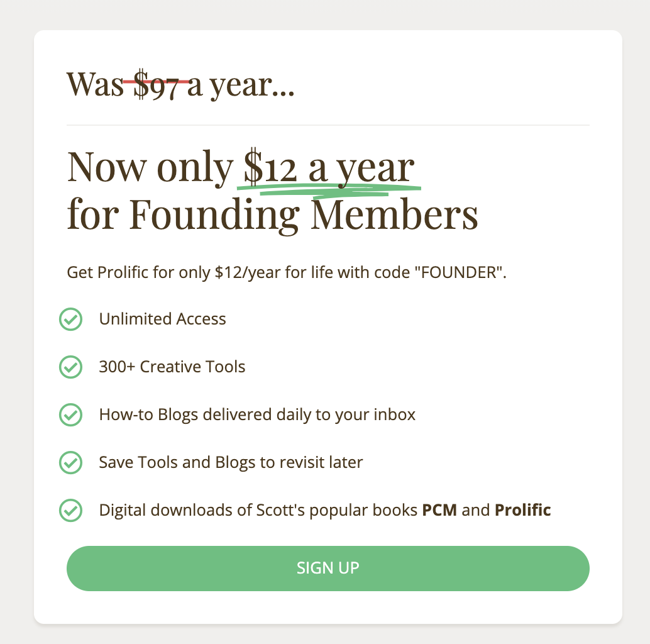Click the How-to Blogs delivered daily text
This screenshot has width=650, height=644.
pos(257,414)
